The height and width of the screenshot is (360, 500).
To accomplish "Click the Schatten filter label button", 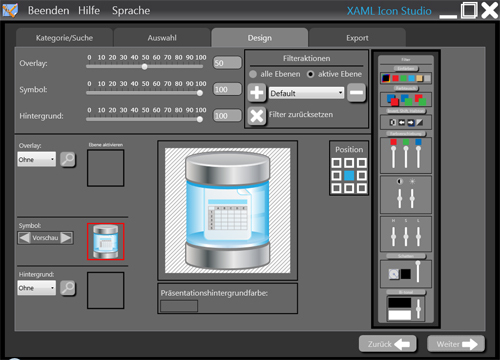I will [x=406, y=256].
